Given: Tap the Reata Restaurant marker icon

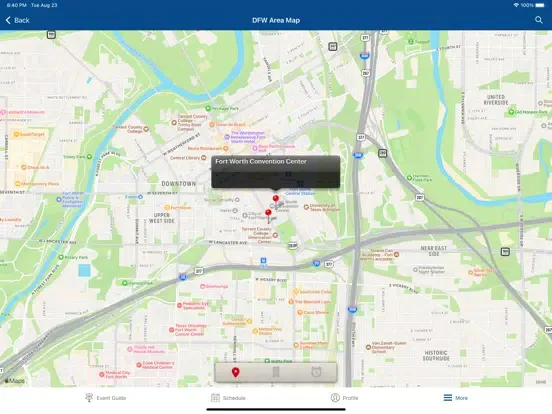Looking at the screenshot, I should (226, 149).
